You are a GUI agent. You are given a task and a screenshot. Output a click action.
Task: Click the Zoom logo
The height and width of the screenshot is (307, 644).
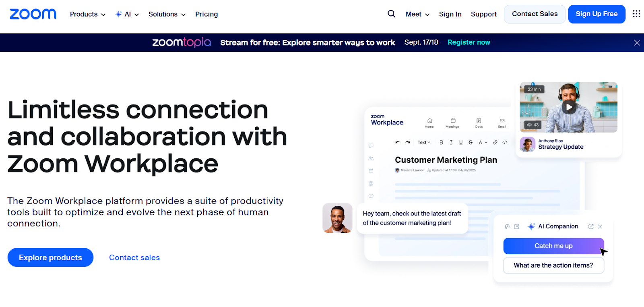pos(33,14)
